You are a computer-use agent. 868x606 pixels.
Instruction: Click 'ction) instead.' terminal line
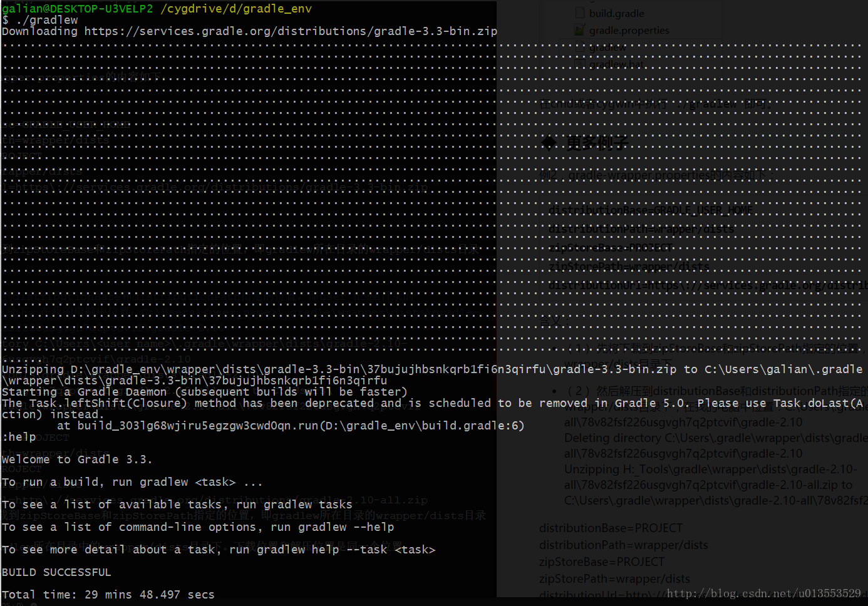tap(53, 414)
